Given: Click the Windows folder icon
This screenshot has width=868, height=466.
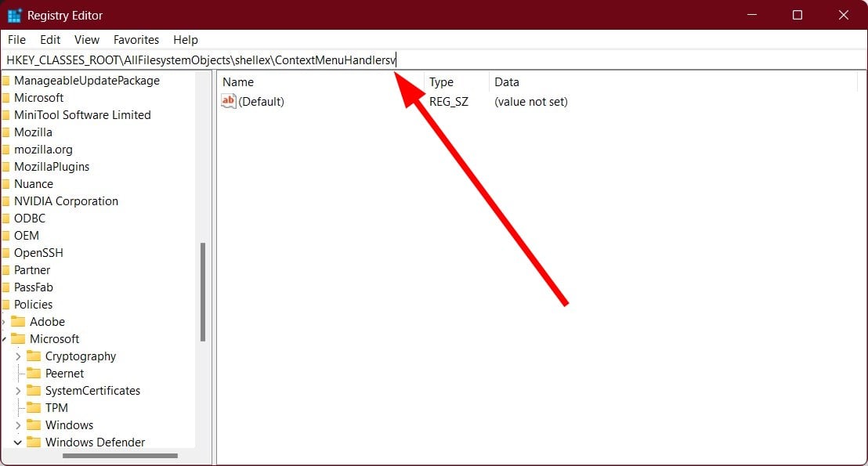Looking at the screenshot, I should pyautogui.click(x=34, y=424).
